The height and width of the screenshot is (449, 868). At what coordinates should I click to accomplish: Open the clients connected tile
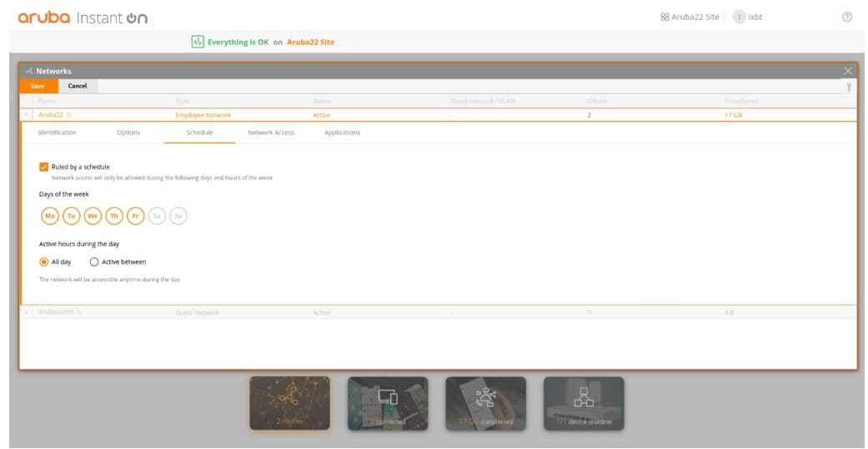[388, 404]
